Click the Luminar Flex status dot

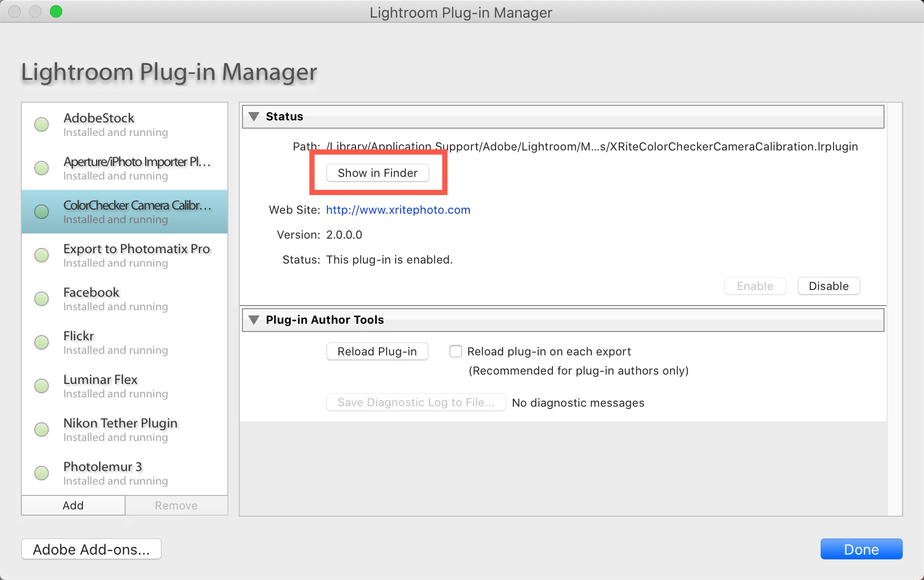[42, 386]
